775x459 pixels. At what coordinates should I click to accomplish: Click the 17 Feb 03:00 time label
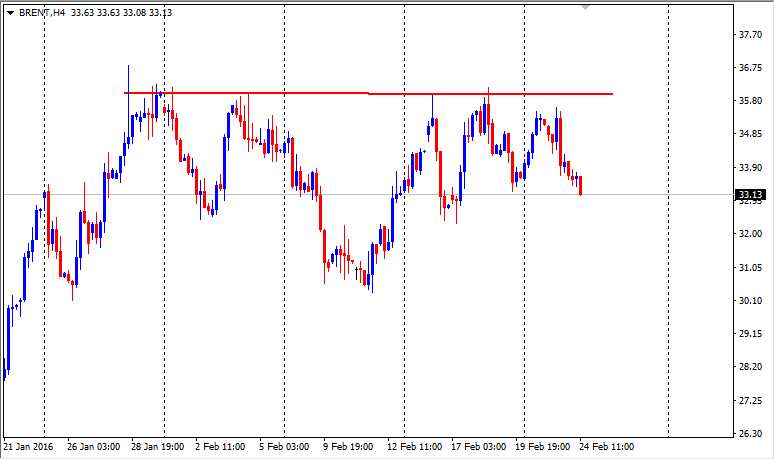click(x=478, y=447)
